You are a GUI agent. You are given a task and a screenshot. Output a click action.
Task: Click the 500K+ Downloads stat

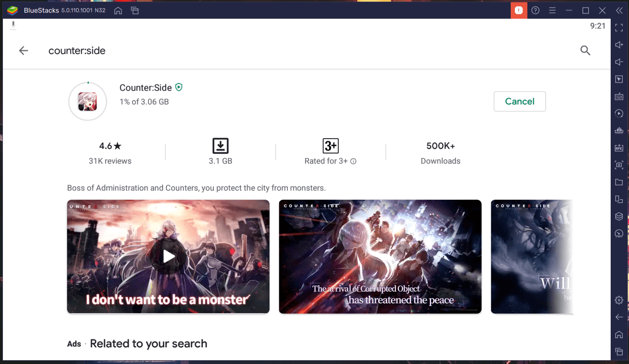click(x=440, y=153)
